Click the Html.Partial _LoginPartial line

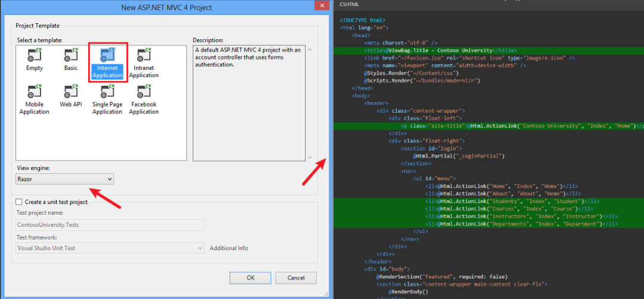click(x=459, y=156)
